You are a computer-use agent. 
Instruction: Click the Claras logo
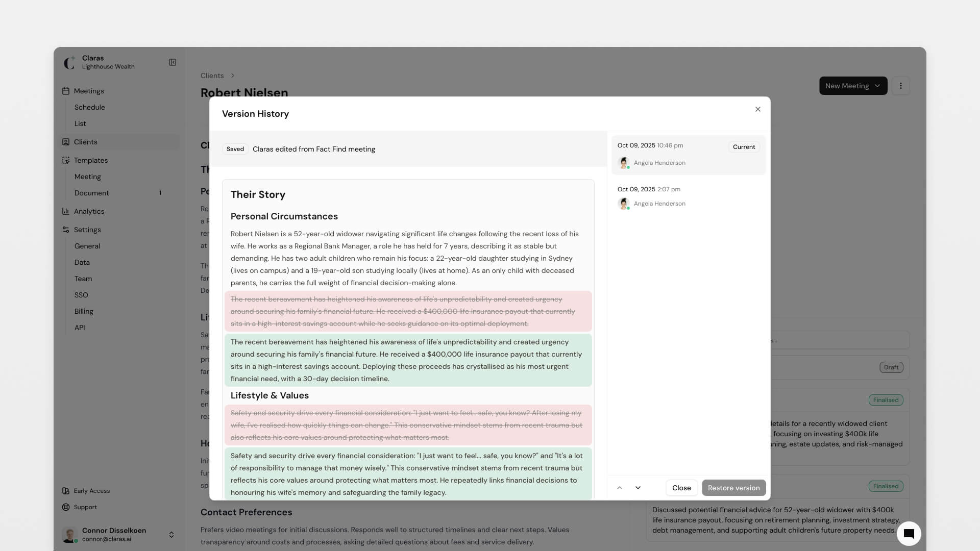[70, 63]
